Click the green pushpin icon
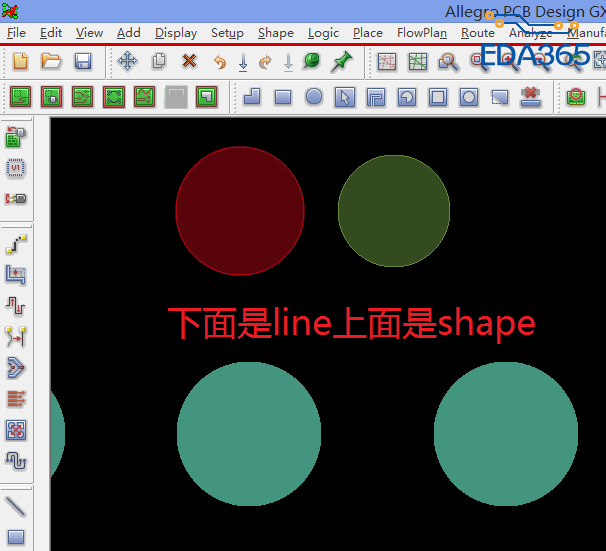 point(341,61)
